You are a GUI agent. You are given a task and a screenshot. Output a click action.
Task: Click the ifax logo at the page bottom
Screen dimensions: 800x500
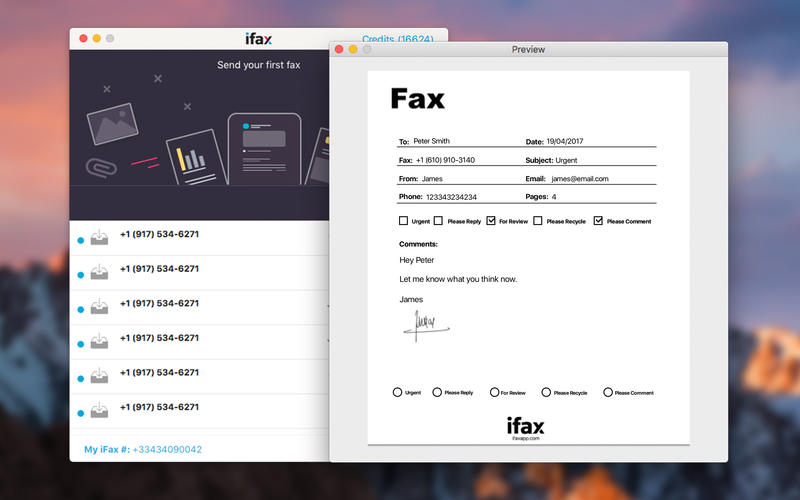[x=526, y=426]
